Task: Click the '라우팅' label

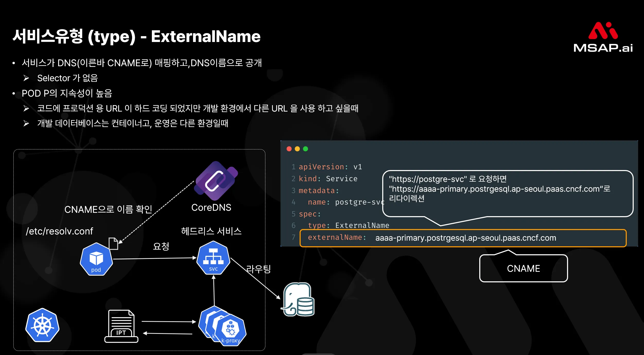Action: 258,269
